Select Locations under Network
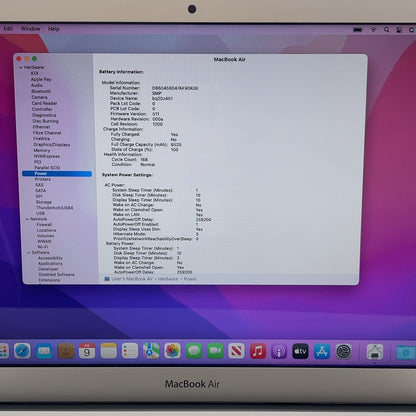 (x=46, y=230)
